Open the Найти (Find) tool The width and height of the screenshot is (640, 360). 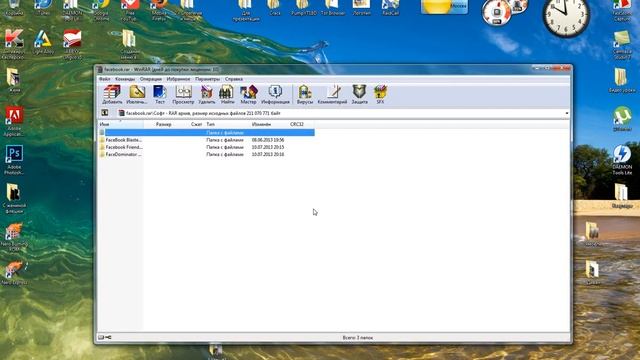click(227, 95)
